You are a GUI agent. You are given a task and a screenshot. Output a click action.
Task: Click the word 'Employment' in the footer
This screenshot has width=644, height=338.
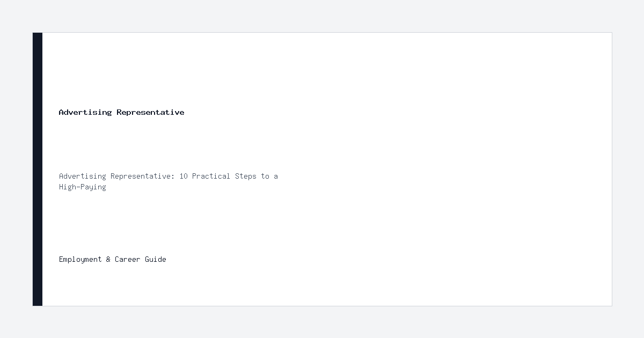[x=80, y=259]
